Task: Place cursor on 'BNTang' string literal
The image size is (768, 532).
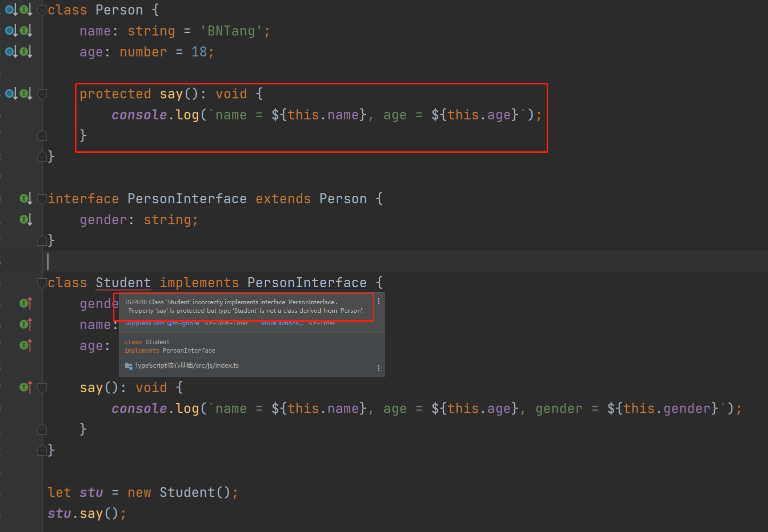Action: click(x=231, y=31)
